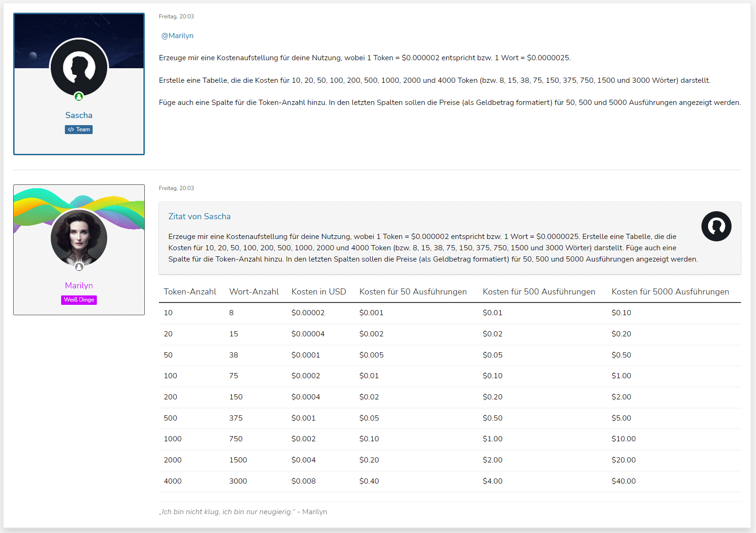Image resolution: width=756 pixels, height=533 pixels.
Task: Select the word count 1500 cell
Action: pos(238,460)
